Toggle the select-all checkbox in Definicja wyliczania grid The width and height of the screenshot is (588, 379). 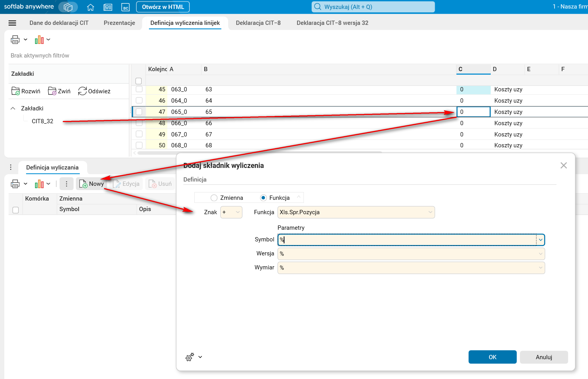coord(16,210)
